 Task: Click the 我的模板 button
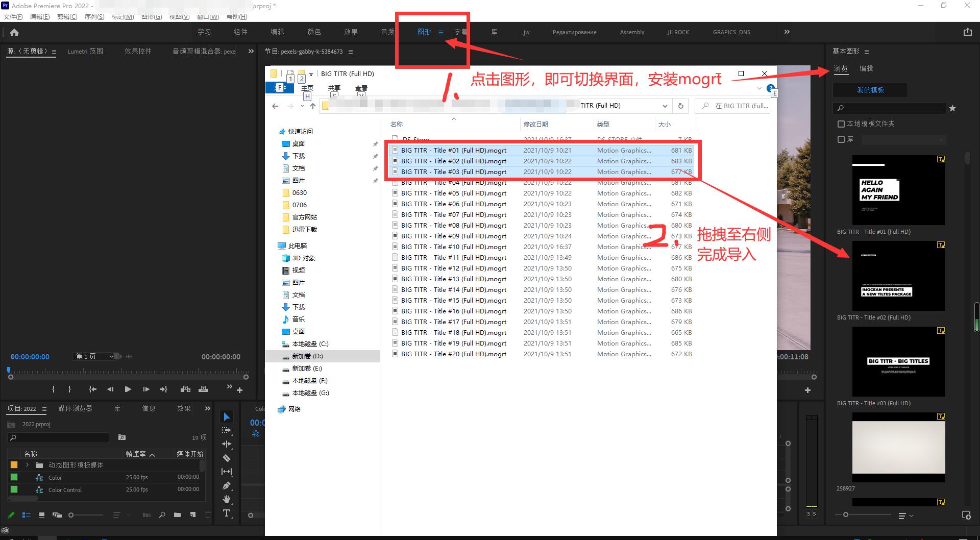(870, 90)
